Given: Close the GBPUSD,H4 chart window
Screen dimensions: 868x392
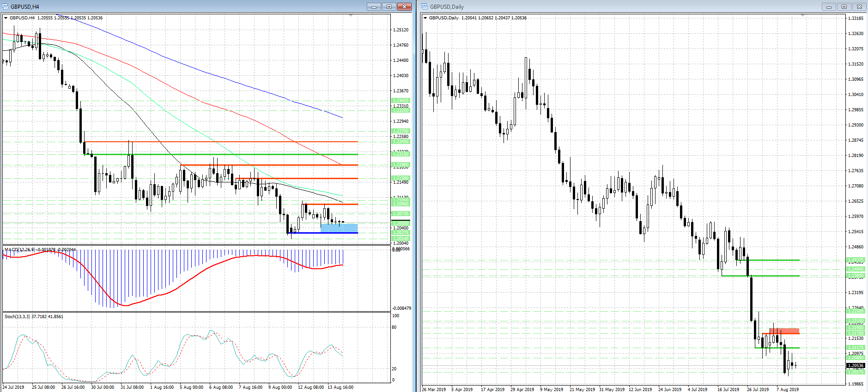Looking at the screenshot, I should (x=404, y=6).
